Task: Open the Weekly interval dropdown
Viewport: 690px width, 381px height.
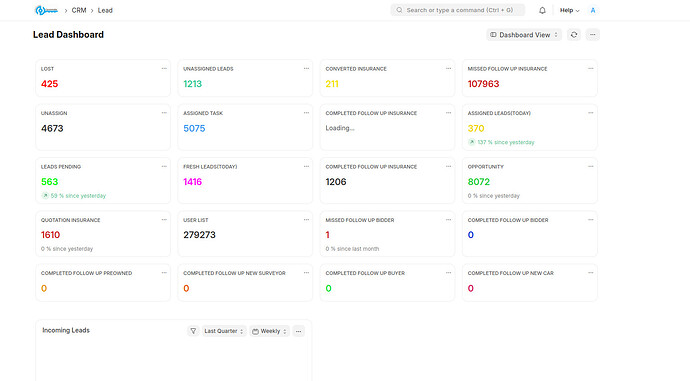Action: (x=270, y=331)
